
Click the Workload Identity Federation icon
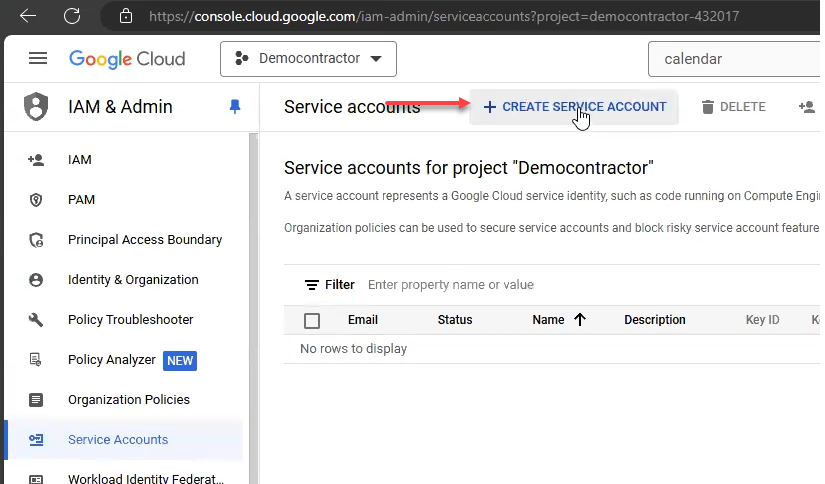coord(36,479)
